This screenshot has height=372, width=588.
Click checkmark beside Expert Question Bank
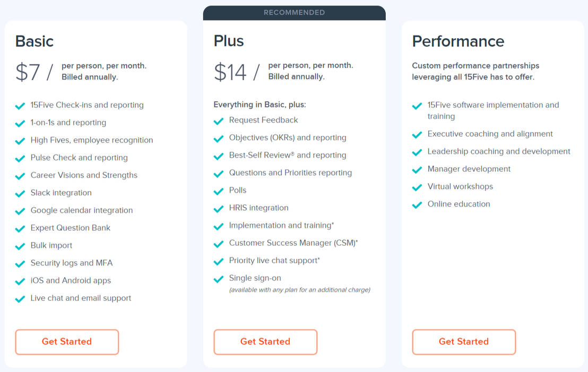pos(20,229)
